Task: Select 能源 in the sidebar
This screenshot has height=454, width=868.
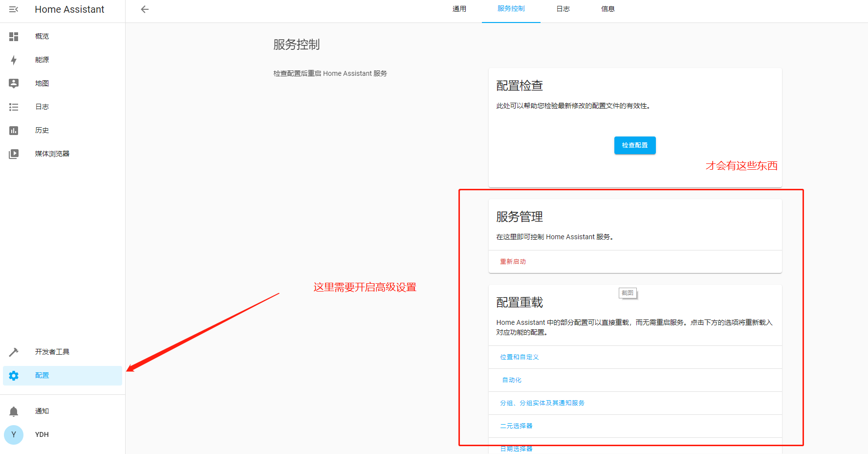Action: tap(42, 60)
